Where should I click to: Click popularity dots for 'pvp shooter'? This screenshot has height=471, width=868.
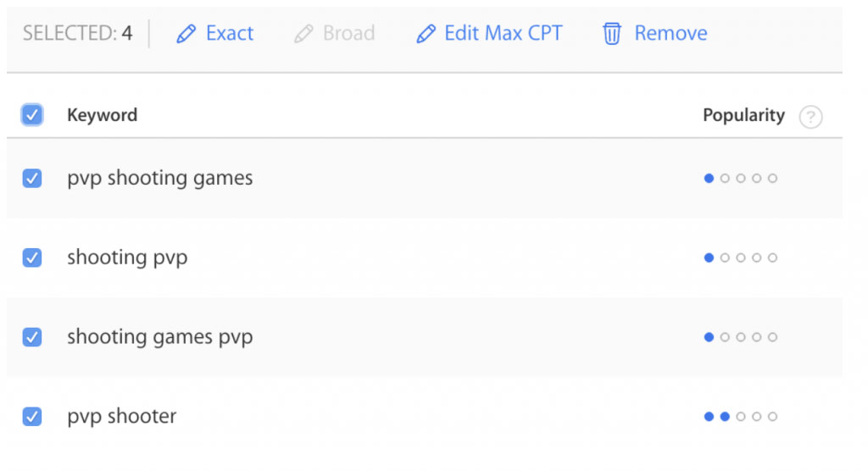tap(741, 416)
